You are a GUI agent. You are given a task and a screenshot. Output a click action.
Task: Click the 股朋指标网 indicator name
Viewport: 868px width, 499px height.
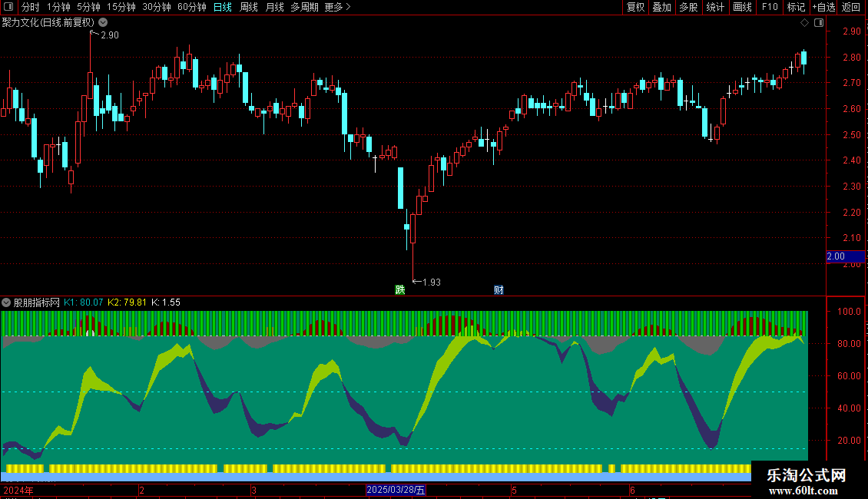(x=37, y=302)
